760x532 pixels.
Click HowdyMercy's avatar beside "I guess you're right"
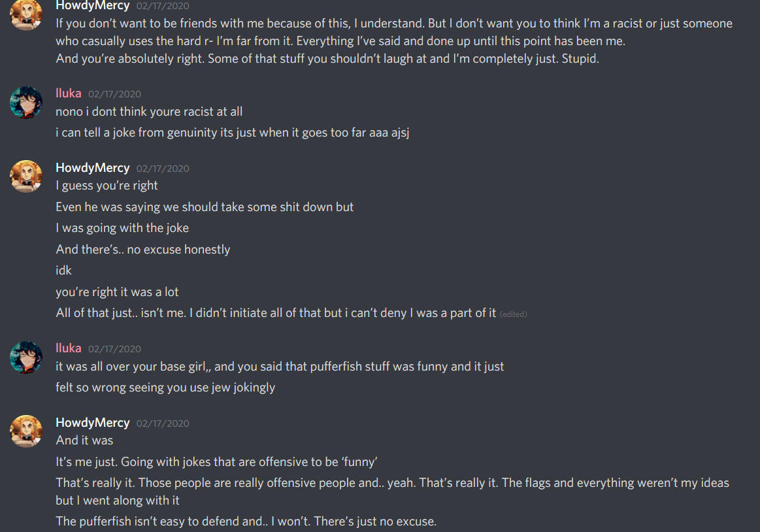26,176
